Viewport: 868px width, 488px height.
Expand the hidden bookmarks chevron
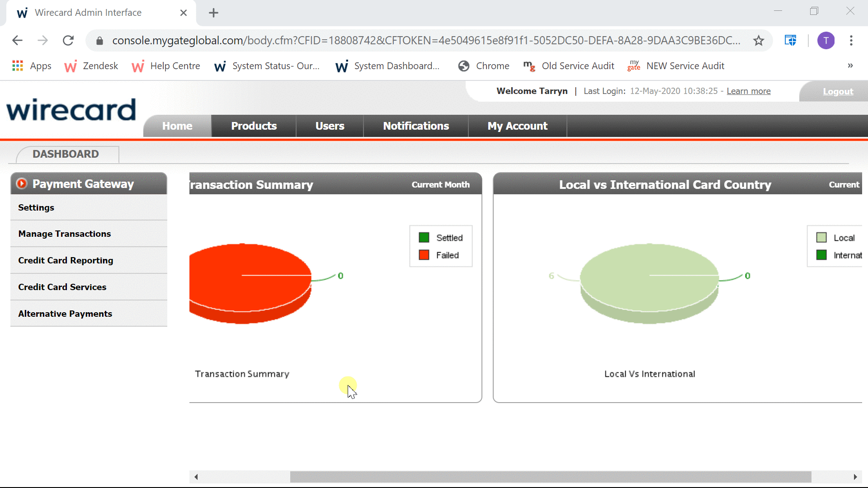coord(850,66)
